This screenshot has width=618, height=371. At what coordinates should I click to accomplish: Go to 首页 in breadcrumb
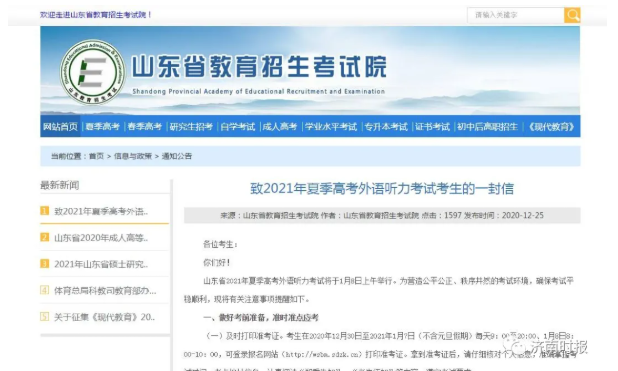(x=97, y=156)
